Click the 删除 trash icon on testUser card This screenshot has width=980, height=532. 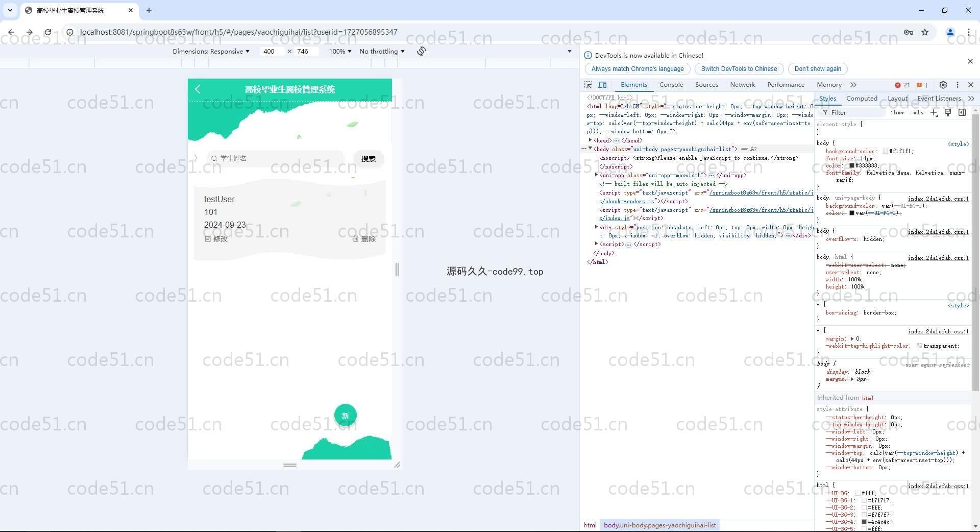click(356, 239)
